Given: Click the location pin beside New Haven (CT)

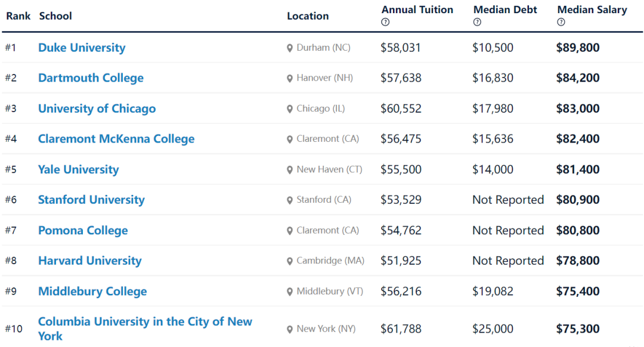Looking at the screenshot, I should pyautogui.click(x=290, y=169).
